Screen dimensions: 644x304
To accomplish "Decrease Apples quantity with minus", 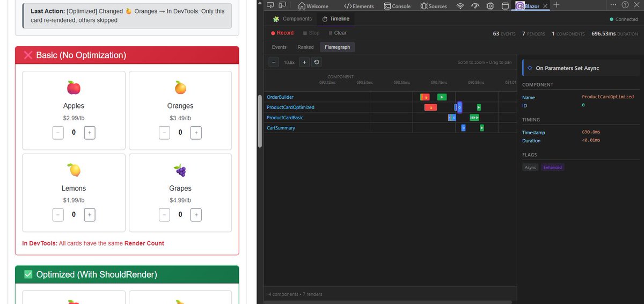I will click(x=58, y=132).
